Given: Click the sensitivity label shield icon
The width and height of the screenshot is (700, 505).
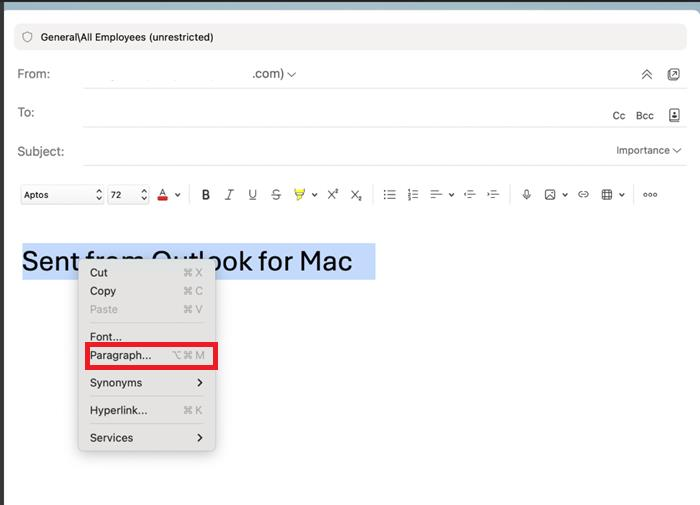Looking at the screenshot, I should (x=27, y=37).
